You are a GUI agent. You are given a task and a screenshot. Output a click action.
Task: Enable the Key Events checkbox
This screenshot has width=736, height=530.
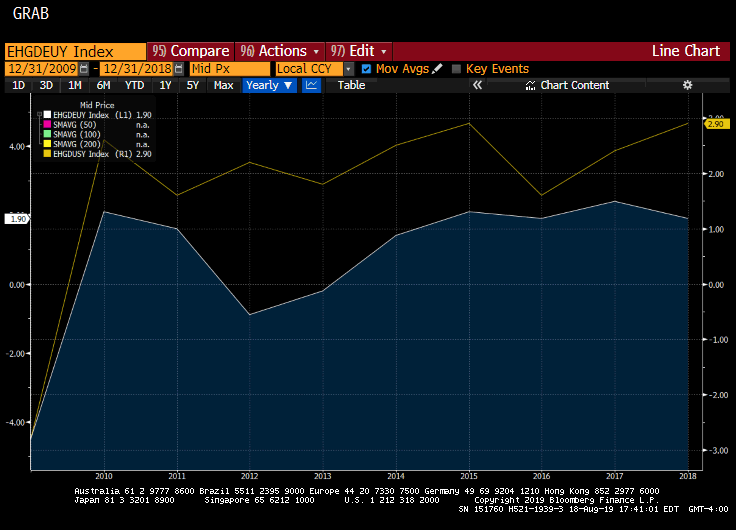coord(456,69)
